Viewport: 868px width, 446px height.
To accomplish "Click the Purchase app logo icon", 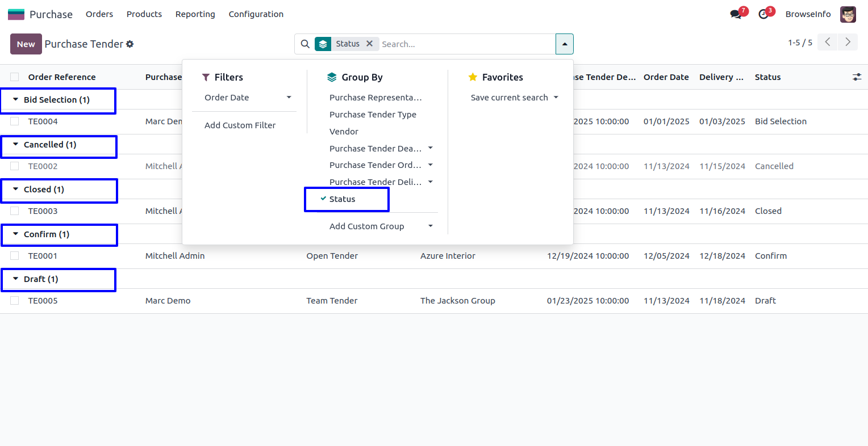I will 16,14.
